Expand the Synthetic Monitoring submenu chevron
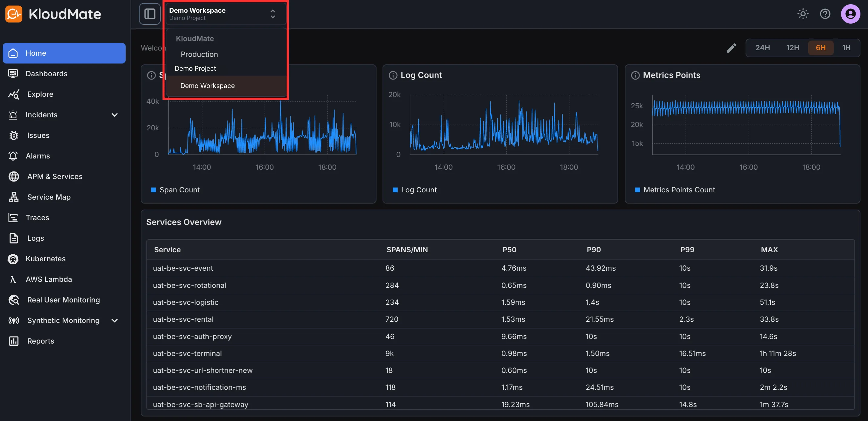Image resolution: width=868 pixels, height=421 pixels. tap(115, 320)
